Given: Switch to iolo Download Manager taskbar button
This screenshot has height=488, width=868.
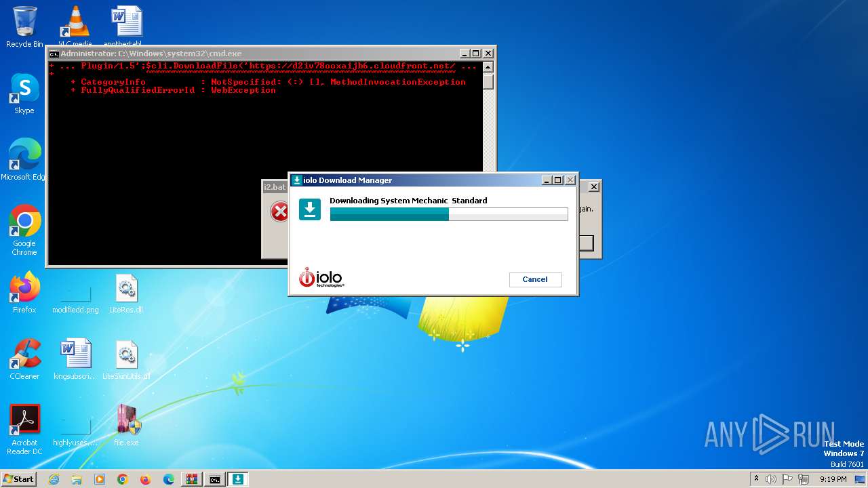Looking at the screenshot, I should 238,479.
